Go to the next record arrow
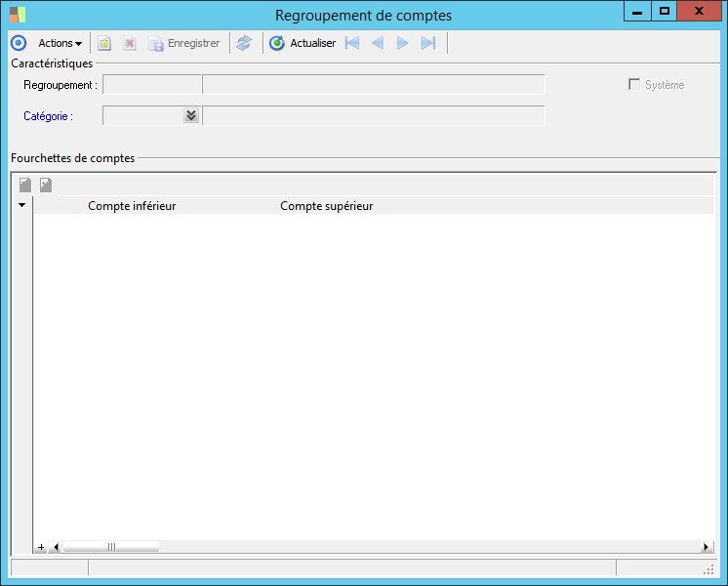The width and height of the screenshot is (728, 586). tap(402, 43)
